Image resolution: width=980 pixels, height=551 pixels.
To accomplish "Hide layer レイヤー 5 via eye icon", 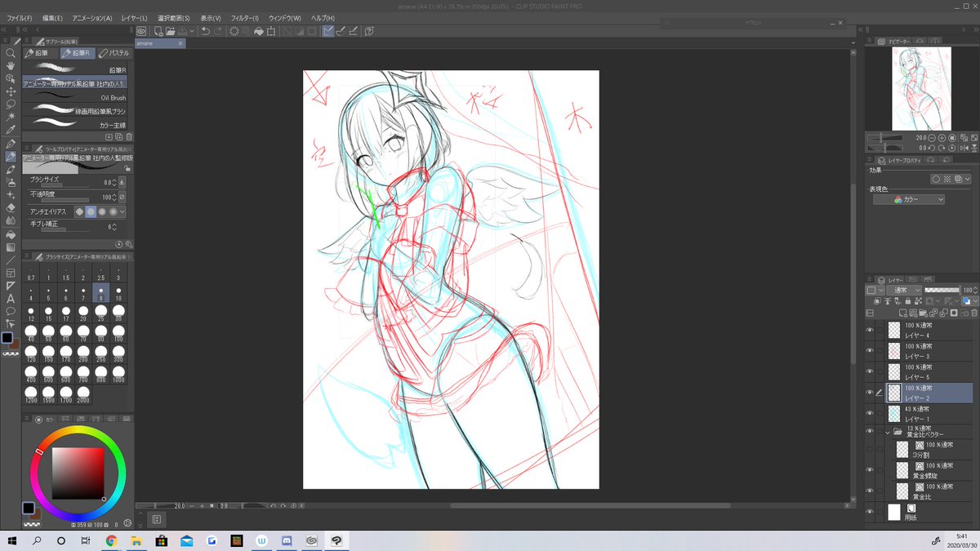I will [870, 372].
